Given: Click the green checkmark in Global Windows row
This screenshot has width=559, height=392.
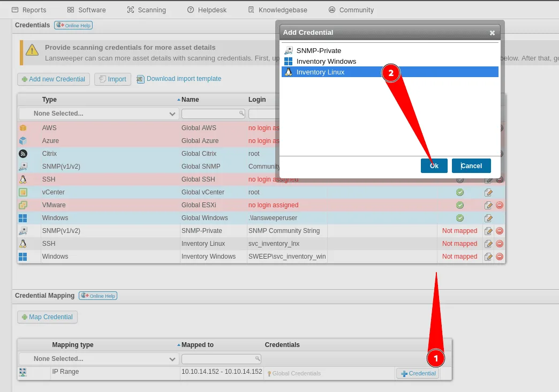Looking at the screenshot, I should pos(460,218).
